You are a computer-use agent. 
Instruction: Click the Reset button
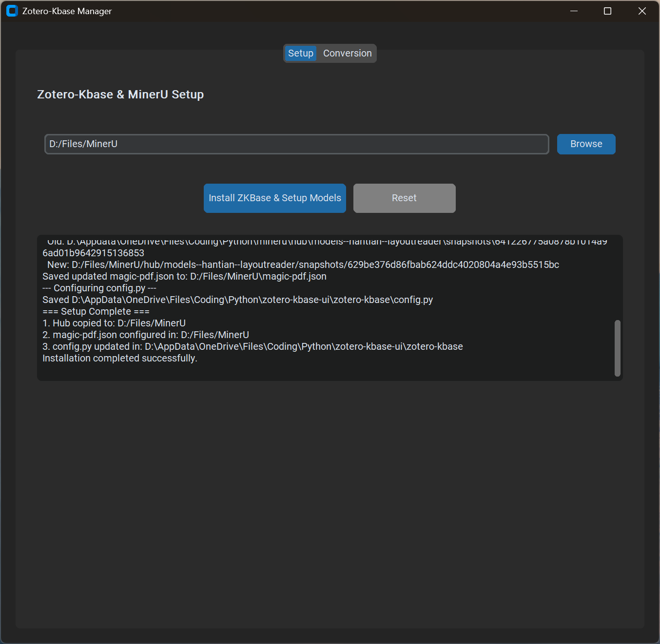tap(404, 198)
